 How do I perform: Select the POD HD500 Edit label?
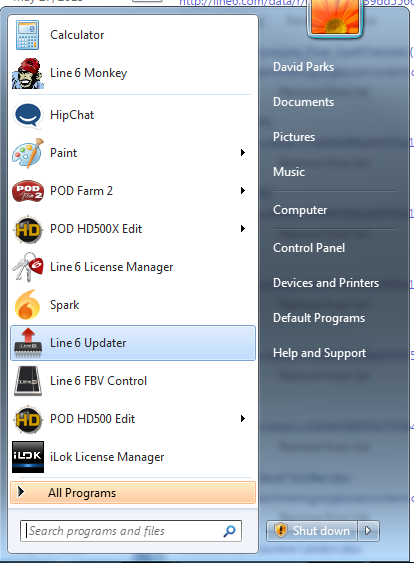(92, 419)
